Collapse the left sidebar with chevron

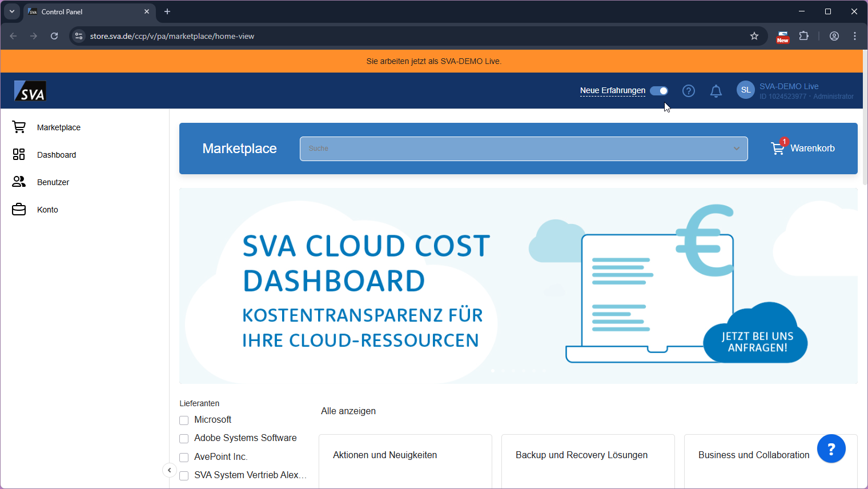(x=170, y=470)
